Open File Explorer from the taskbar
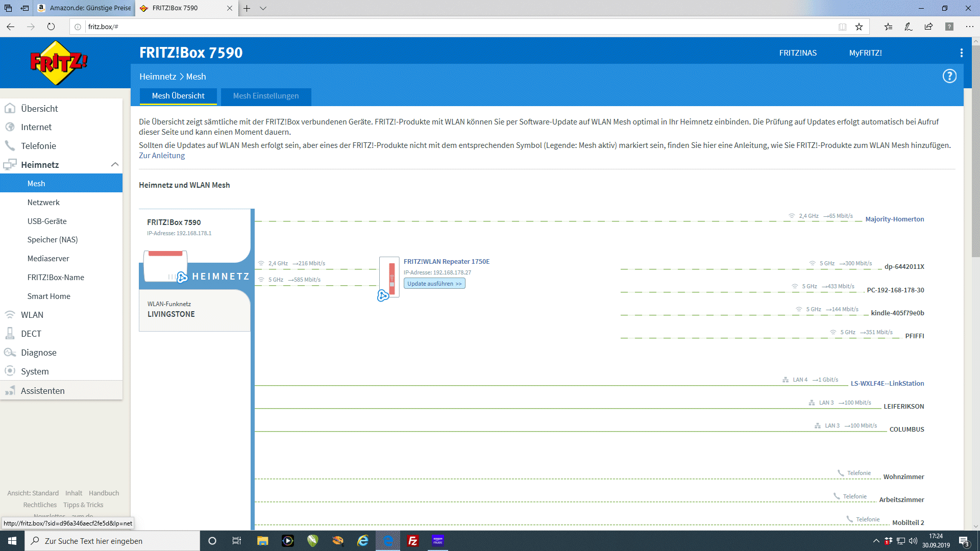Screen dimensions: 980x551 [x=263, y=541]
